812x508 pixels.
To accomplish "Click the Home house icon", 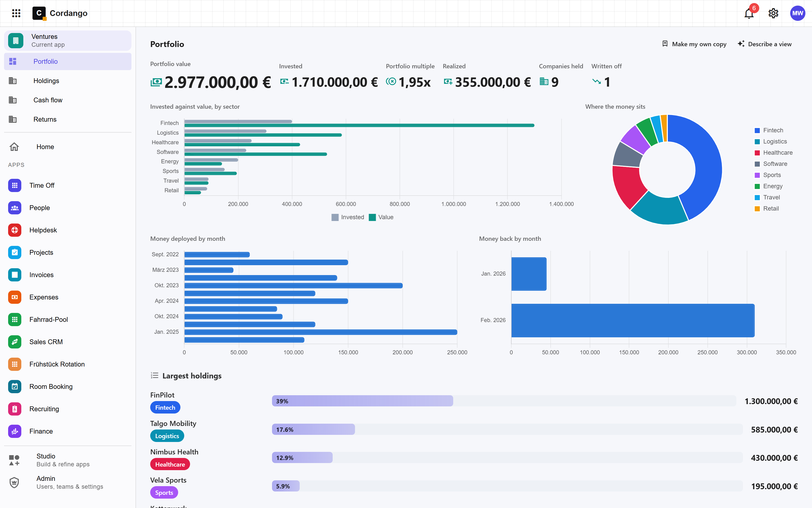I will pos(14,147).
